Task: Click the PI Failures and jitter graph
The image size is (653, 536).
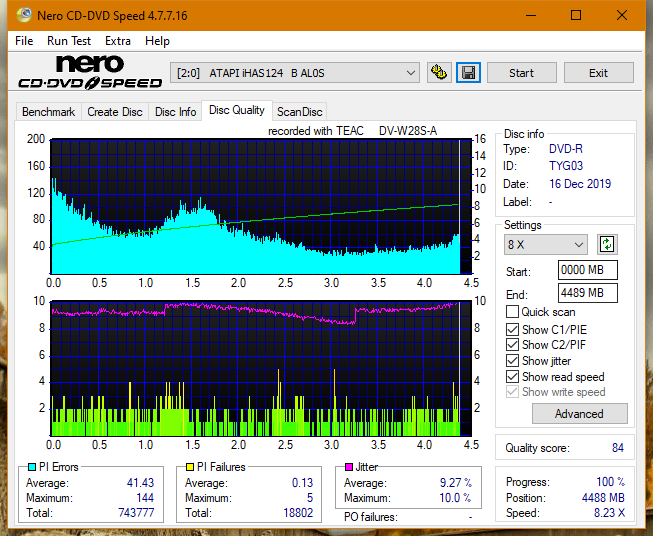Action: (261, 368)
